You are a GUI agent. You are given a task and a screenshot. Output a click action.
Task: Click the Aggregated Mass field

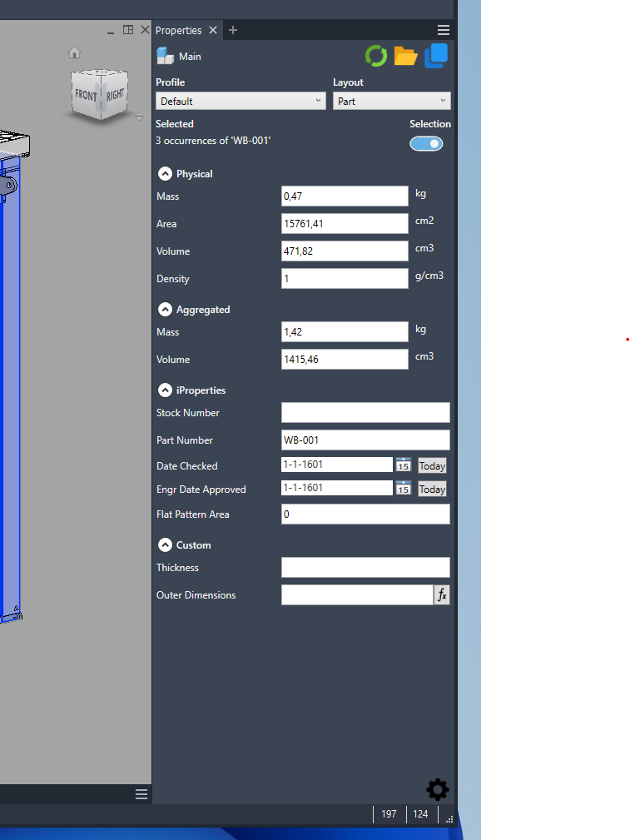(345, 331)
